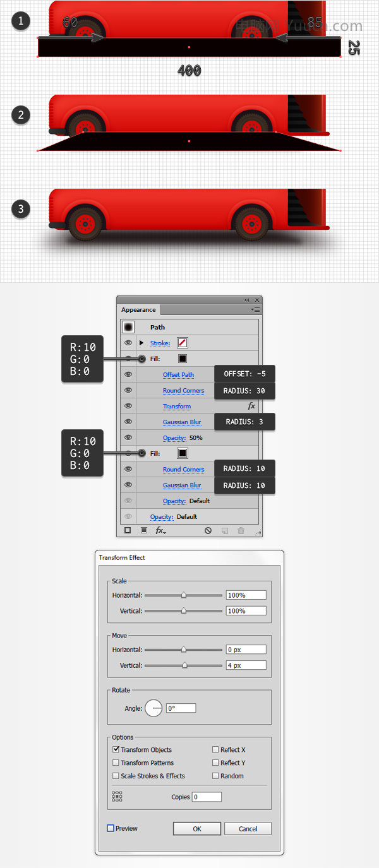This screenshot has height=868, width=379.
Task: Click the Cancel button
Action: click(248, 829)
